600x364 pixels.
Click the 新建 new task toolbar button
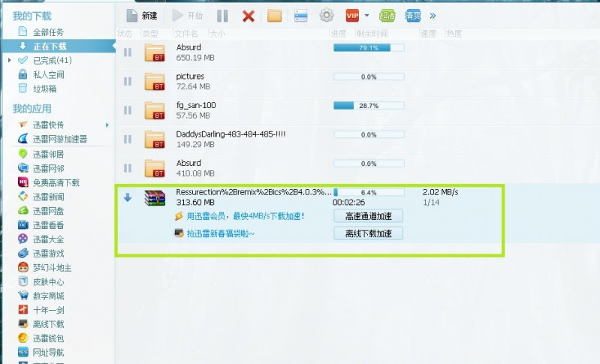click(142, 16)
